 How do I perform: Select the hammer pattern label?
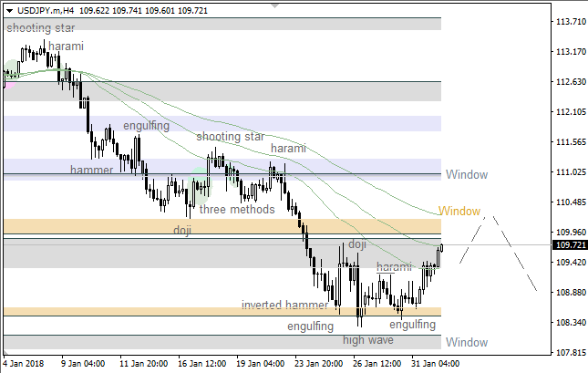click(91, 171)
